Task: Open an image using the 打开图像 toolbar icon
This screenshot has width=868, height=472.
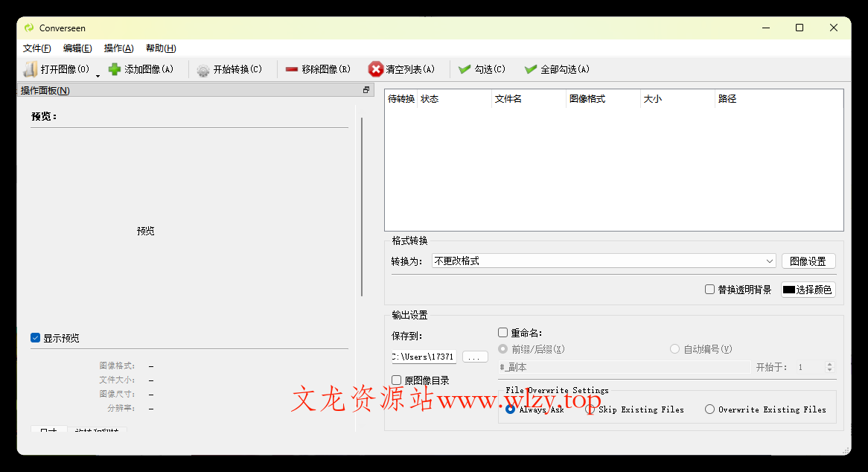Action: coord(31,68)
